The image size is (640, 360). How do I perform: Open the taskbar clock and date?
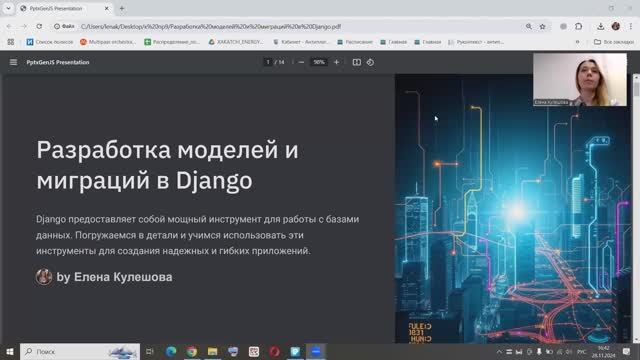(603, 351)
